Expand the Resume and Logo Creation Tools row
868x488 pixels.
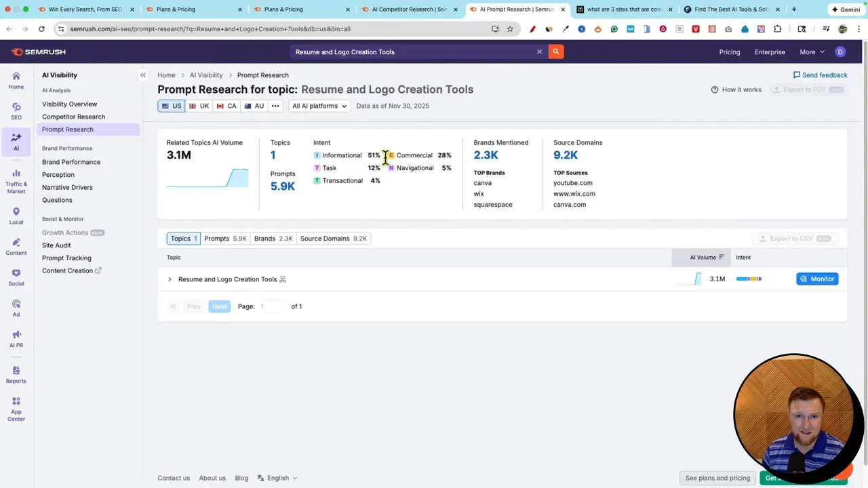[x=170, y=279]
